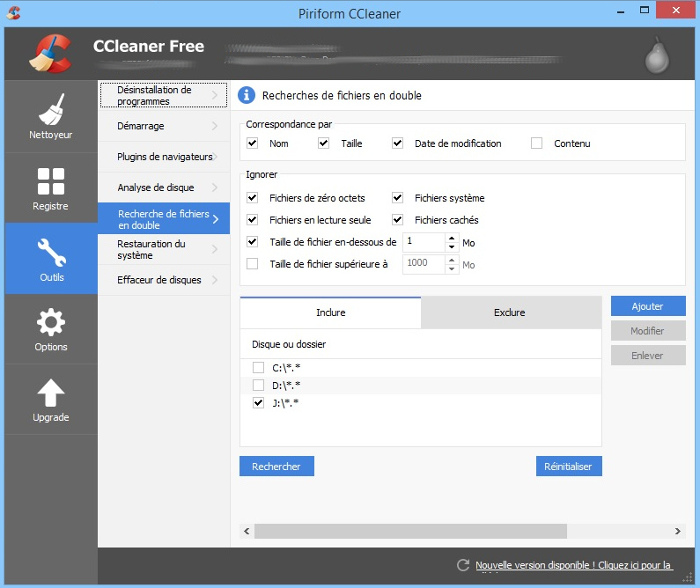This screenshot has height=588, width=700.
Task: Toggle Fichiers cachés checkbox
Action: pyautogui.click(x=397, y=220)
